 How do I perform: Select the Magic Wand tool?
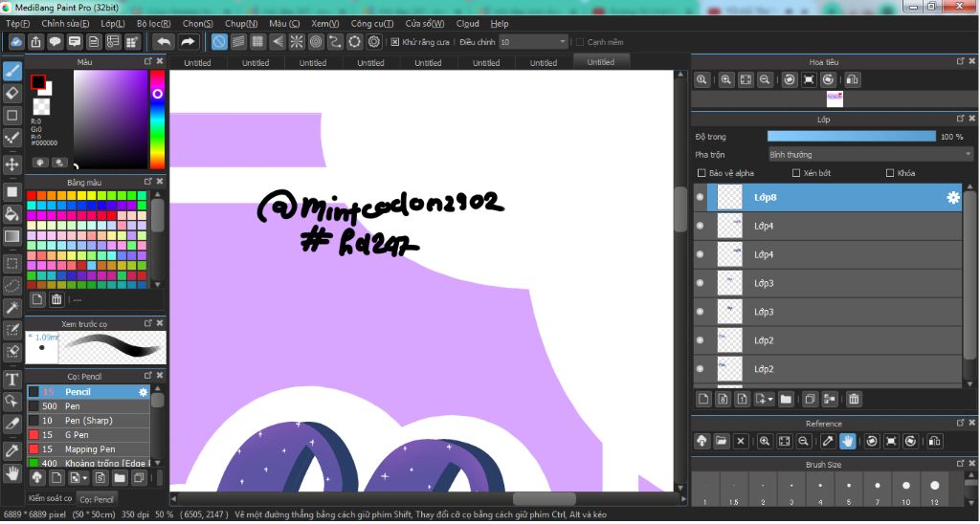[x=11, y=308]
